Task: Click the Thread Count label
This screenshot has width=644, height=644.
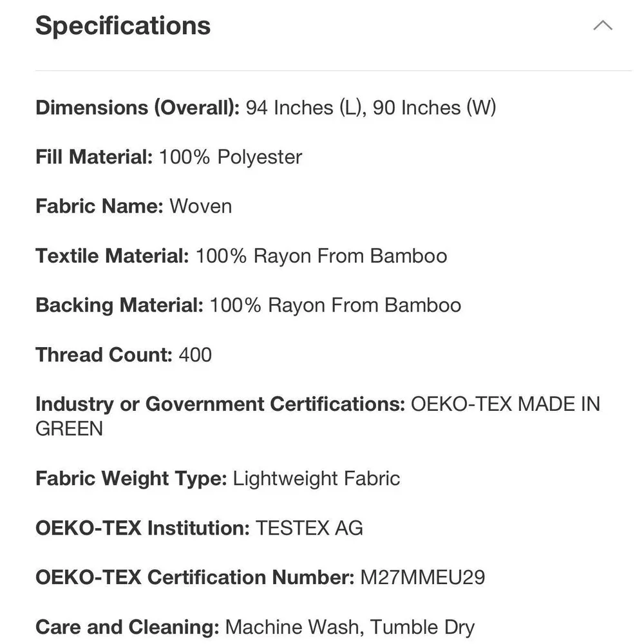Action: point(104,354)
